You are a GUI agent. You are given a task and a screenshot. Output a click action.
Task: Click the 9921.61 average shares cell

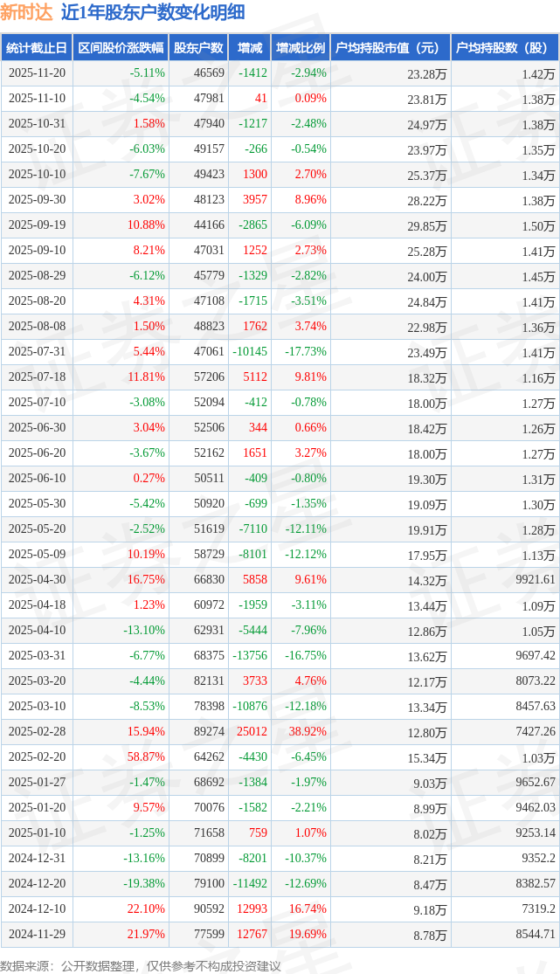535,580
